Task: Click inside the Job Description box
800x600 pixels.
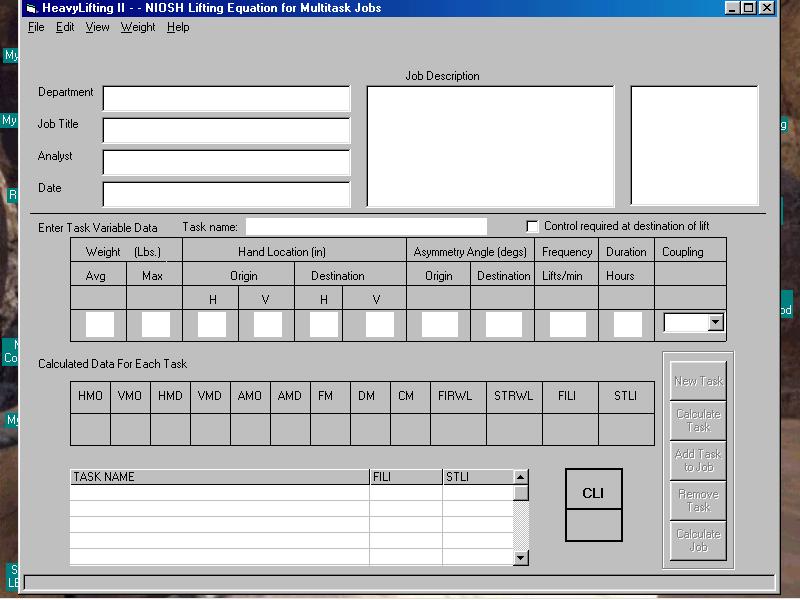Action: pyautogui.click(x=489, y=145)
